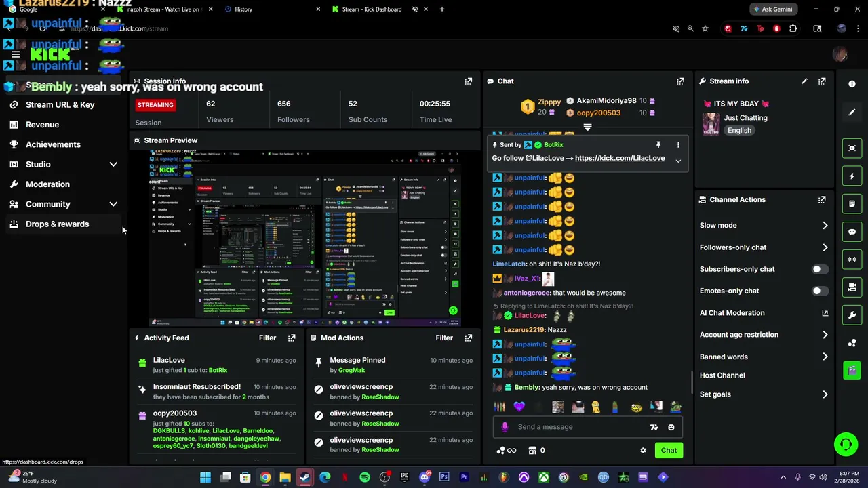The image size is (868, 488).
Task: Click the 7TV icon in the chat input
Action: tap(654, 427)
